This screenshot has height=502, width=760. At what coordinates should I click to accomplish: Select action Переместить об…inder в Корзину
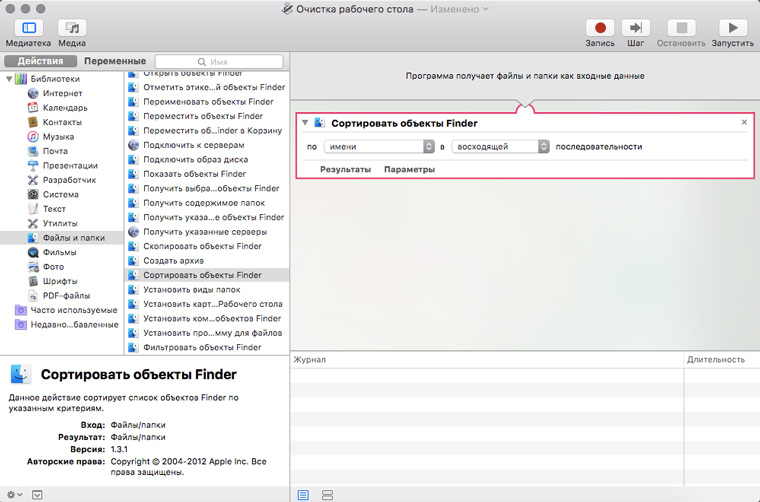207,131
